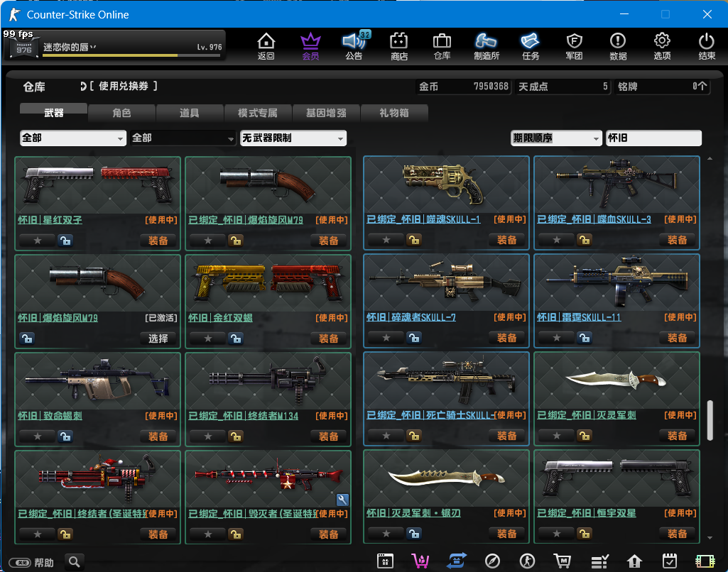Image resolution: width=728 pixels, height=572 pixels.
Task: Click 装备 button for 怀旧|星红双子
Action: 158,241
